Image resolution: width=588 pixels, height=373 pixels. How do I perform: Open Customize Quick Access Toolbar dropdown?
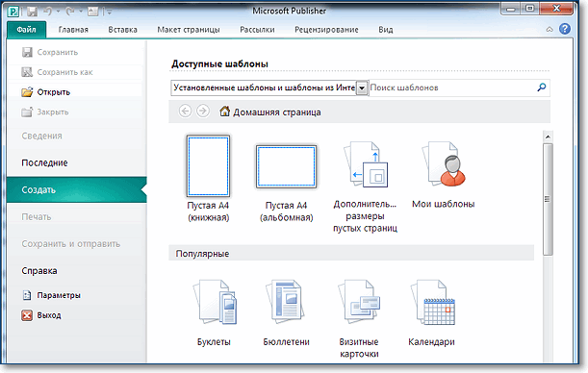tap(109, 12)
